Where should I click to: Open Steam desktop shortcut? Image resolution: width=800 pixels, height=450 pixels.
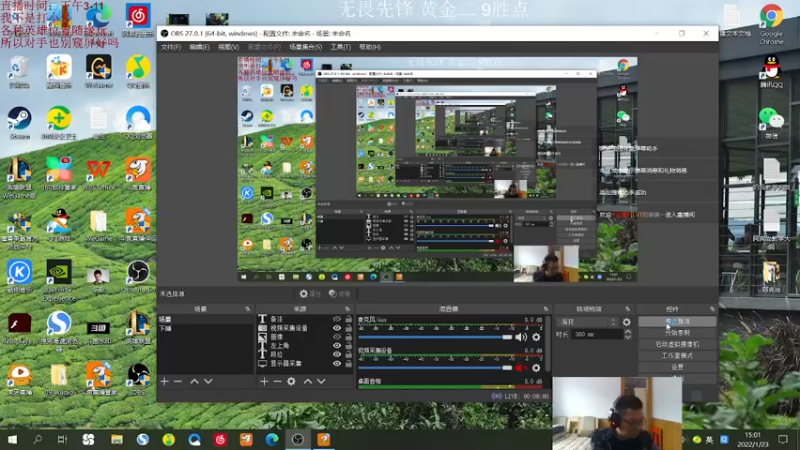(x=19, y=122)
